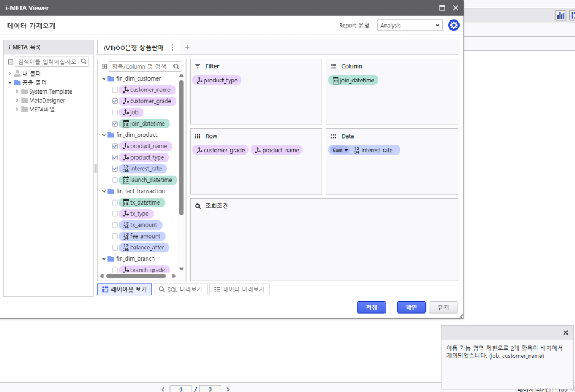
Task: Collapse the fin_dim_product group
Action: click(104, 135)
